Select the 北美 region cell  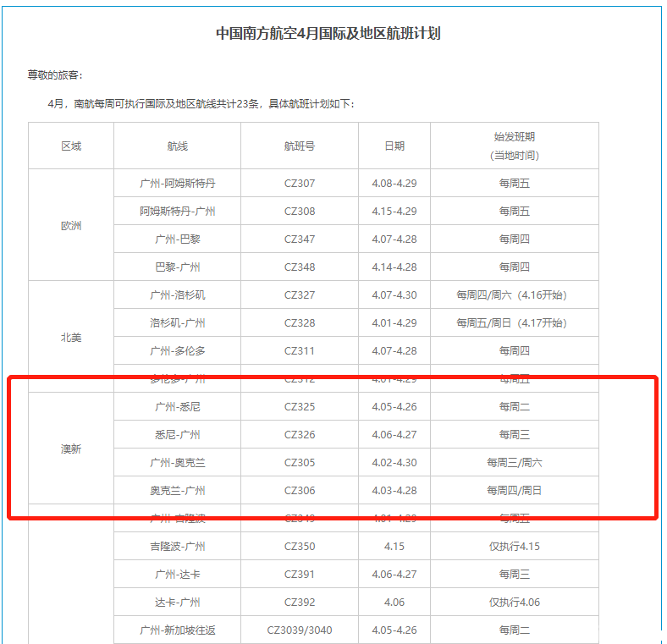coord(71,338)
